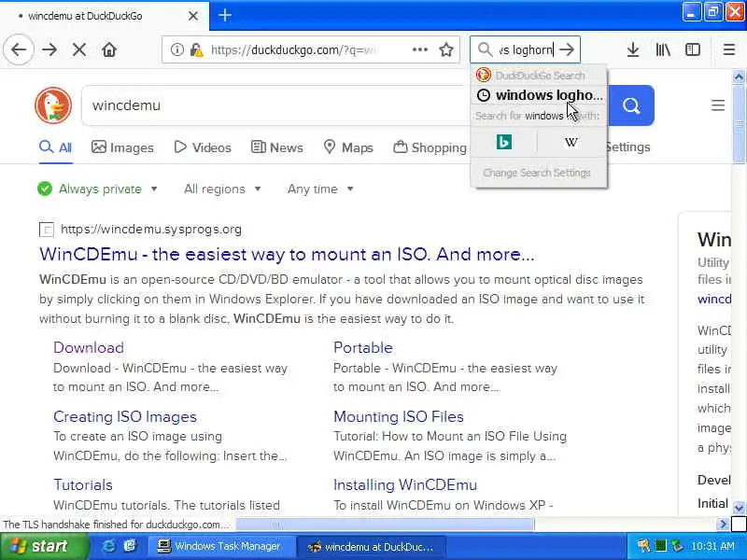Open the Library icon
This screenshot has height=560, width=747.
663,49
